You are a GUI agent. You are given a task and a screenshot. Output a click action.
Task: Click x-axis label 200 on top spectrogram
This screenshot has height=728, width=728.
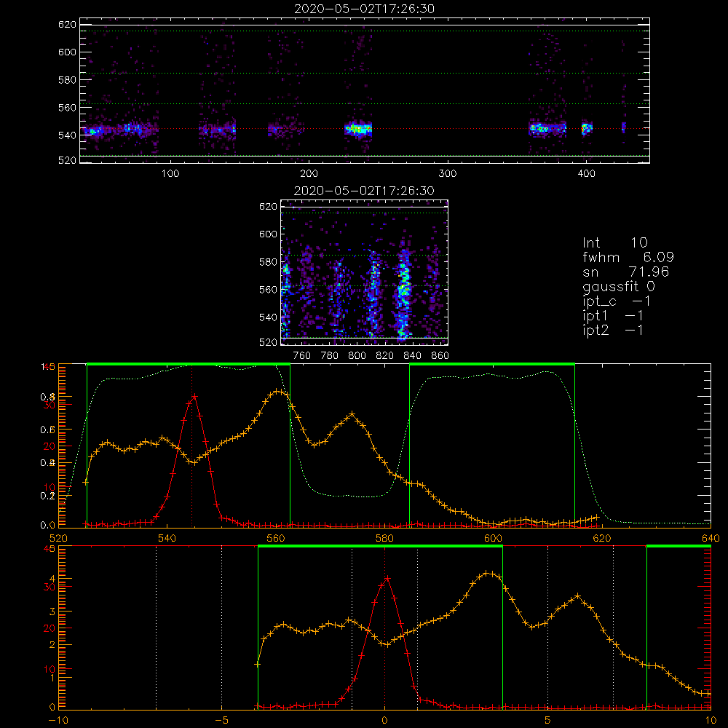(309, 174)
